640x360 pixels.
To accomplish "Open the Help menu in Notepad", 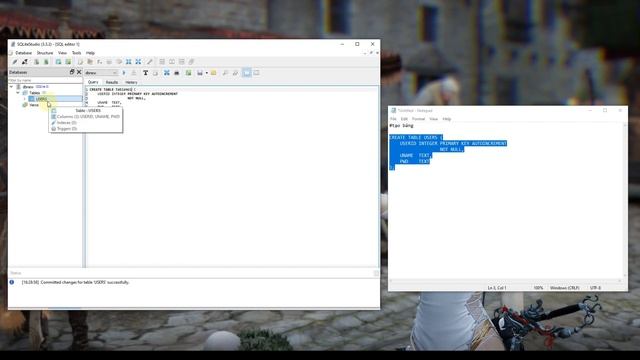I will [x=447, y=119].
